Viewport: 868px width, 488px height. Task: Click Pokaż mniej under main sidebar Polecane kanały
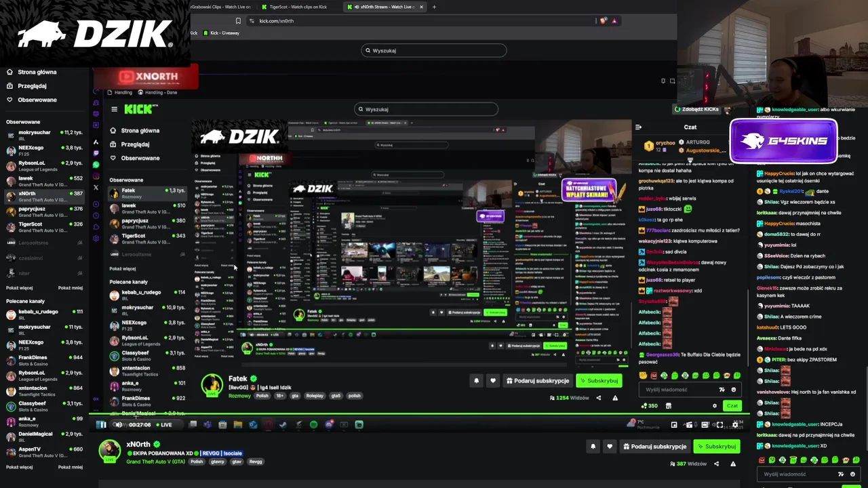tap(71, 467)
